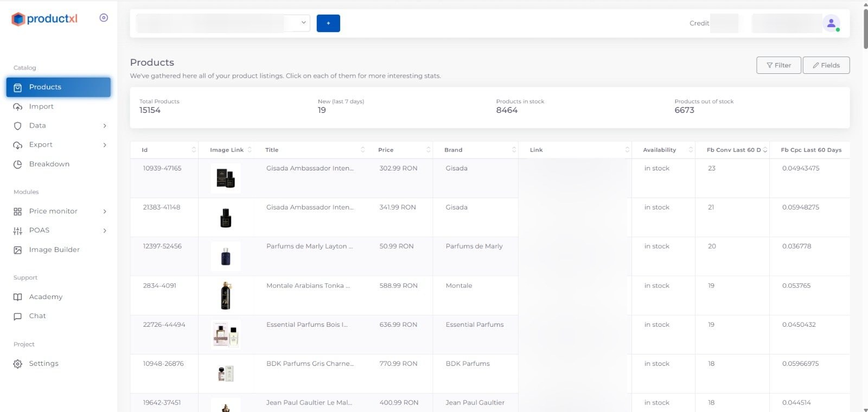868x412 pixels.
Task: Click the productxl logo
Action: click(x=44, y=19)
